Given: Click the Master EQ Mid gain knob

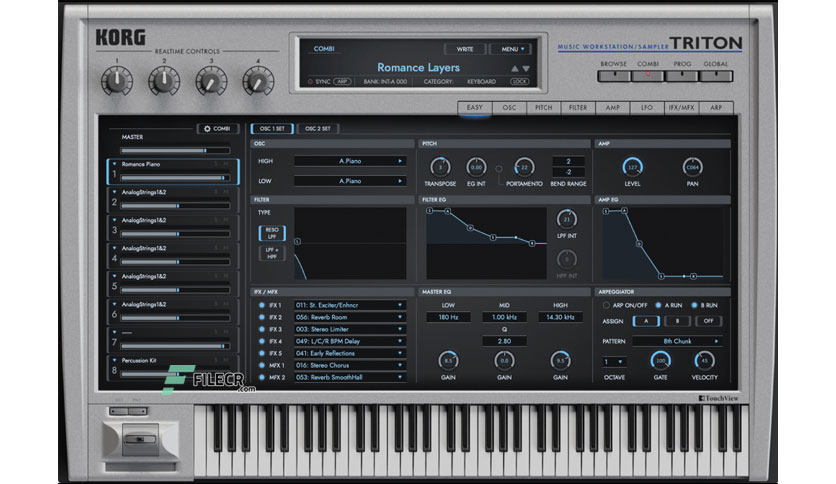Looking at the screenshot, I should pos(504,361).
